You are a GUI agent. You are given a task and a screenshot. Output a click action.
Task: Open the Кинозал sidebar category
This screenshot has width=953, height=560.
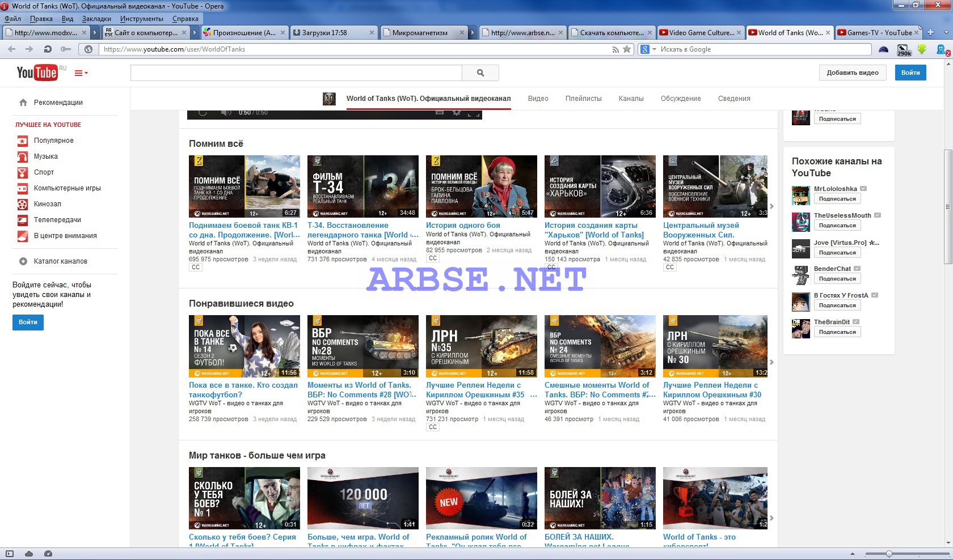47,204
